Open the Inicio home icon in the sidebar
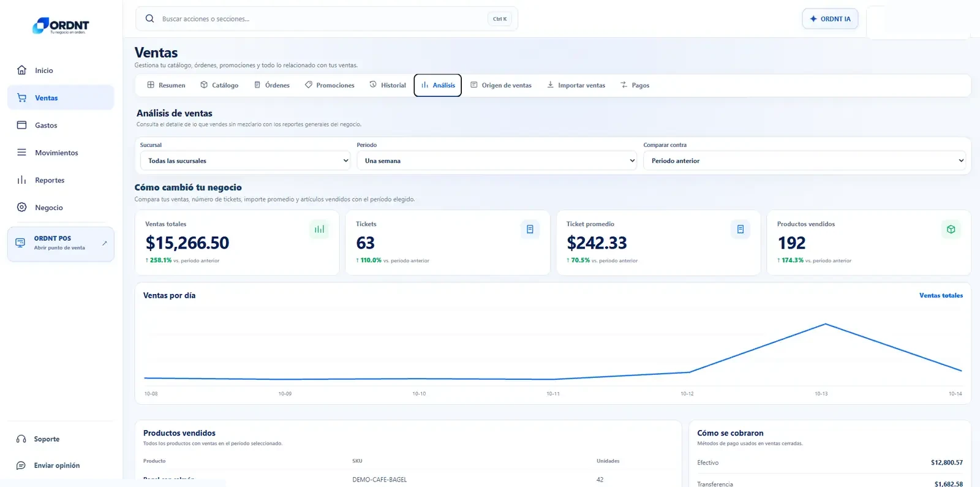 click(21, 70)
